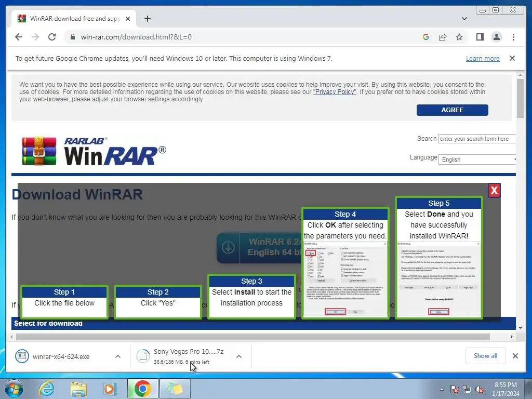The image size is (532, 399).
Task: Expand options for winrar-x64-624.exe download
Action: click(x=118, y=356)
